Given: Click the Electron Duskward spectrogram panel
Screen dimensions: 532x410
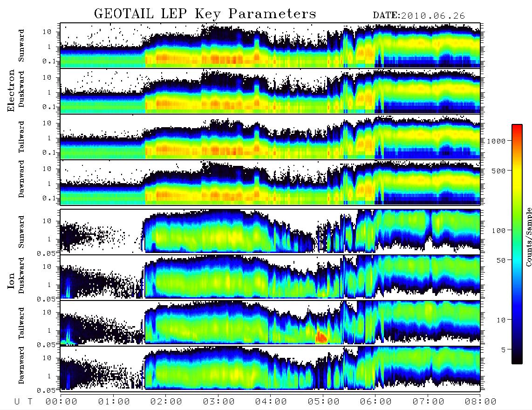Looking at the screenshot, I should 270,91.
